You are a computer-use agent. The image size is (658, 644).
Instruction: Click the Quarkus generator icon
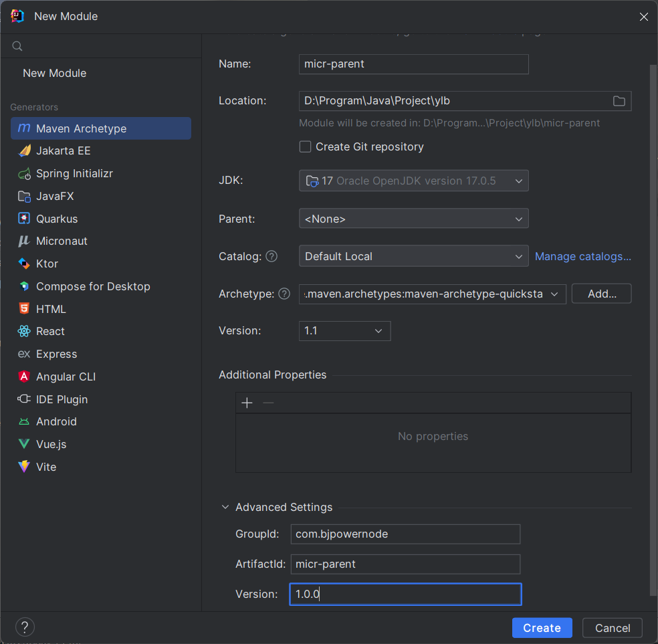click(x=24, y=219)
